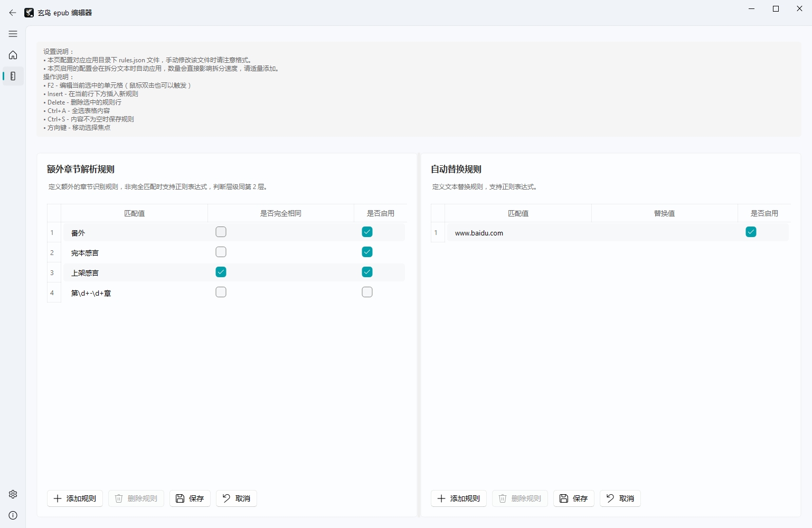Check exact match for 番外 rule
This screenshot has width=812, height=528.
coord(221,232)
